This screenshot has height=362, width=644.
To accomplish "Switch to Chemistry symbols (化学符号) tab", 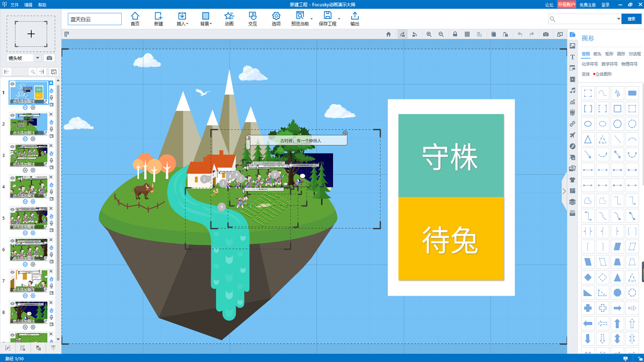I will click(x=590, y=64).
